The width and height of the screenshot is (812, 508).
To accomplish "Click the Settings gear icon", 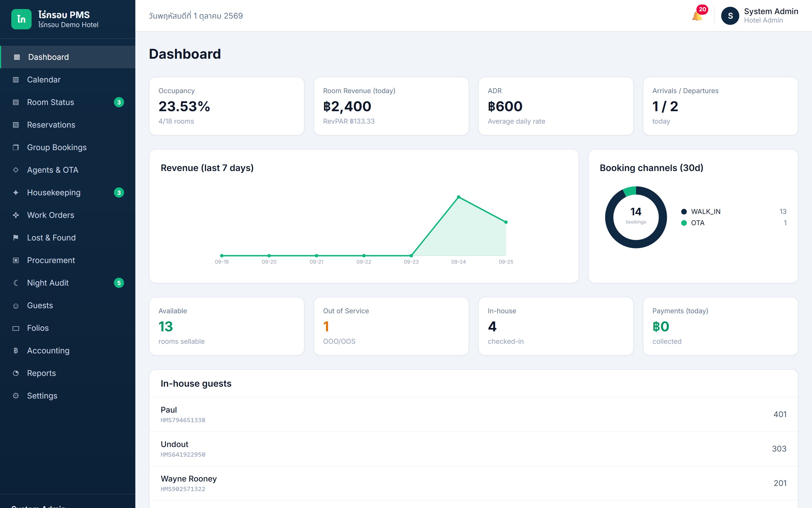I will 16,396.
